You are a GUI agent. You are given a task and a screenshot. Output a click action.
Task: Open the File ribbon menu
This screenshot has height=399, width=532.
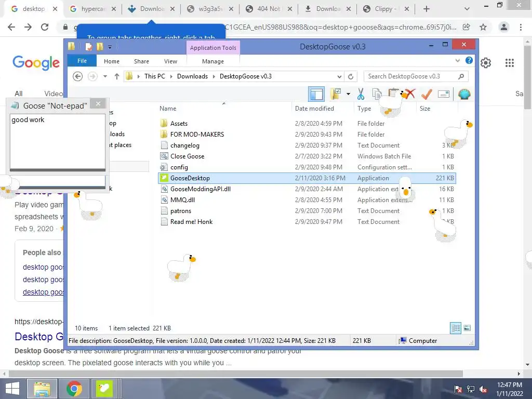pyautogui.click(x=82, y=61)
